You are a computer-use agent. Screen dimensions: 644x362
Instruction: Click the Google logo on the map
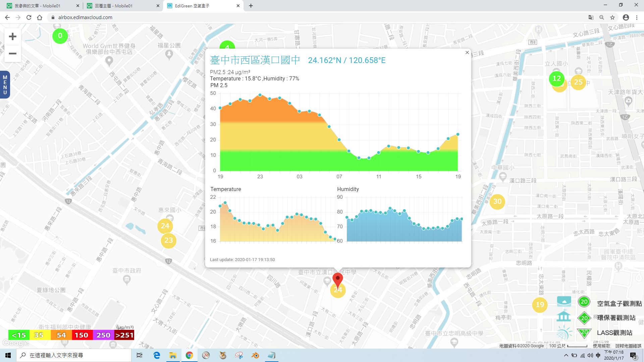point(16,343)
